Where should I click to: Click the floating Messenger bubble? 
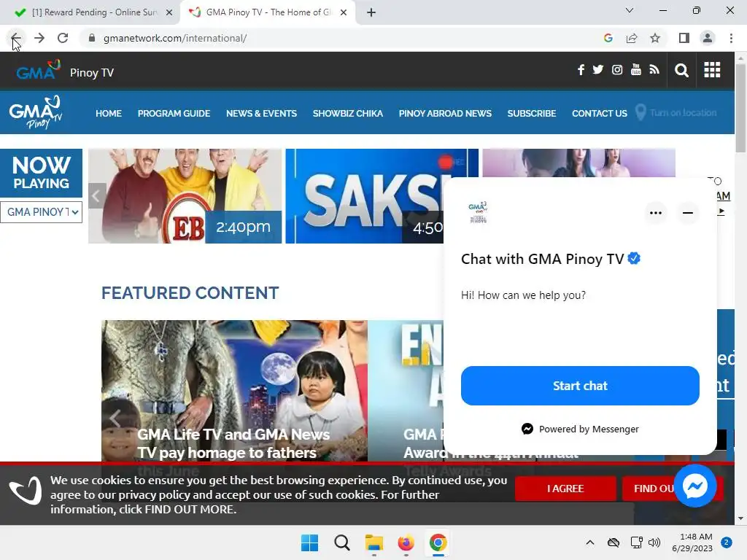(x=695, y=486)
